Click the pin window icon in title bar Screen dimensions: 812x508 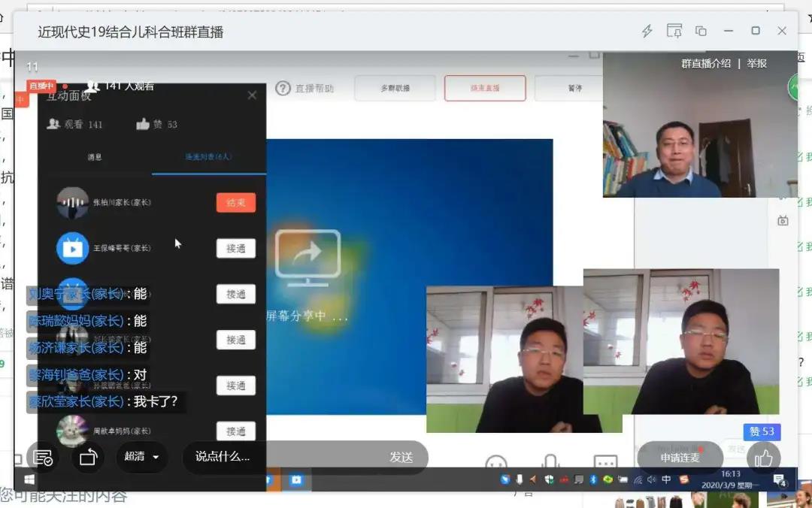pos(674,31)
